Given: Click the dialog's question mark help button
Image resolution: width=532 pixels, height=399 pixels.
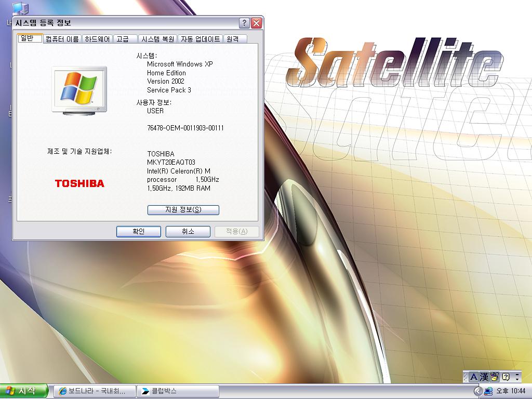Looking at the screenshot, I should coord(244,23).
